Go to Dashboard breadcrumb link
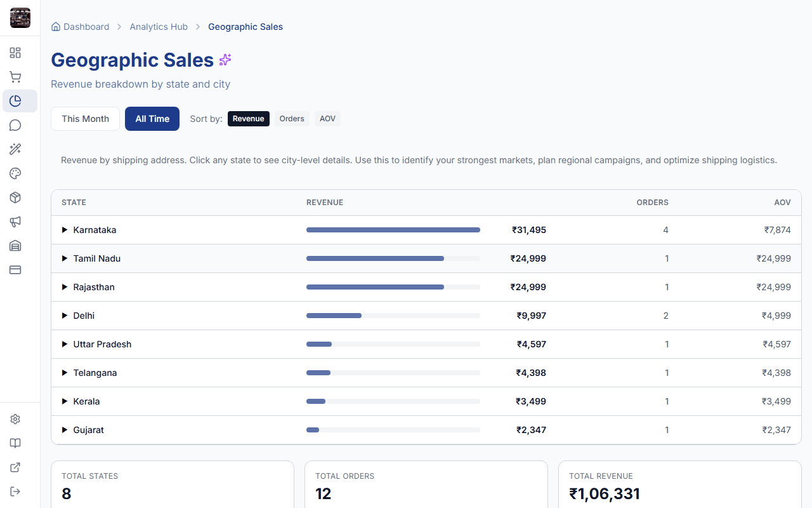Screen dimensions: 812x508 86,27
